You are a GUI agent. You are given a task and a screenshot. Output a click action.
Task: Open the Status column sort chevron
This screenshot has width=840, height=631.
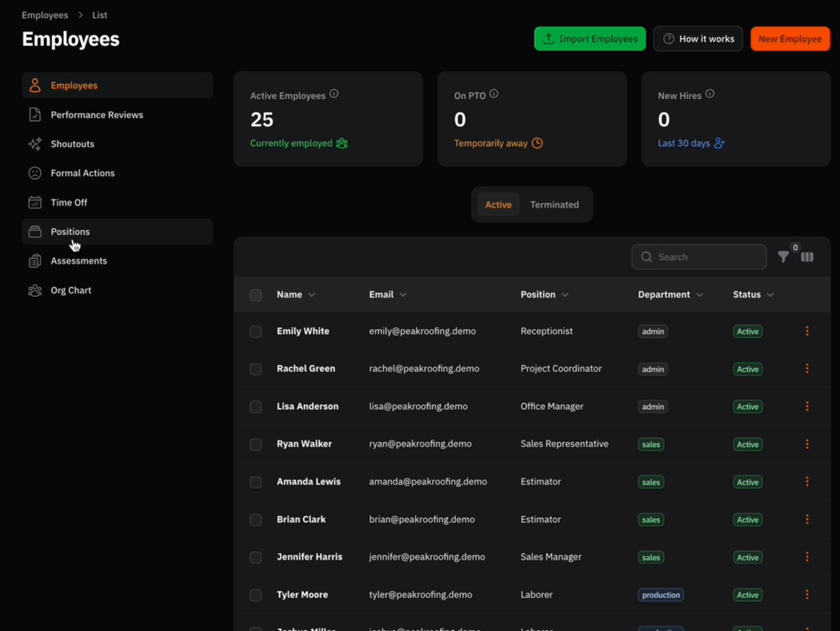pyautogui.click(x=770, y=295)
